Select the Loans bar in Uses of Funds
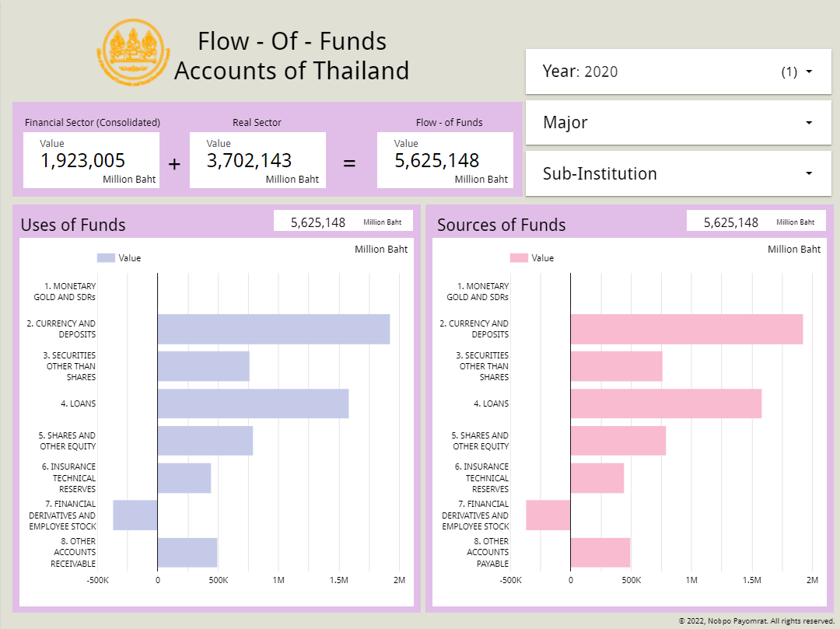The image size is (840, 629). 253,404
